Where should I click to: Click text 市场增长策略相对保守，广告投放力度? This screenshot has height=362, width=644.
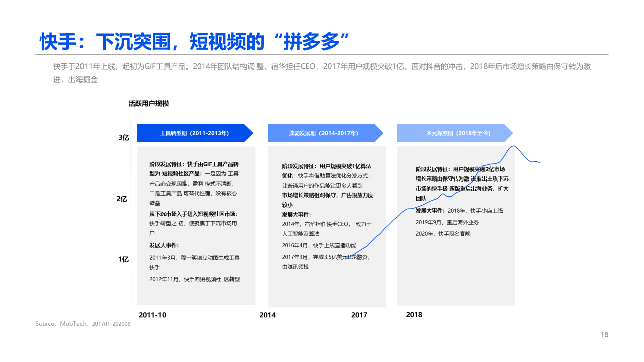(x=328, y=195)
